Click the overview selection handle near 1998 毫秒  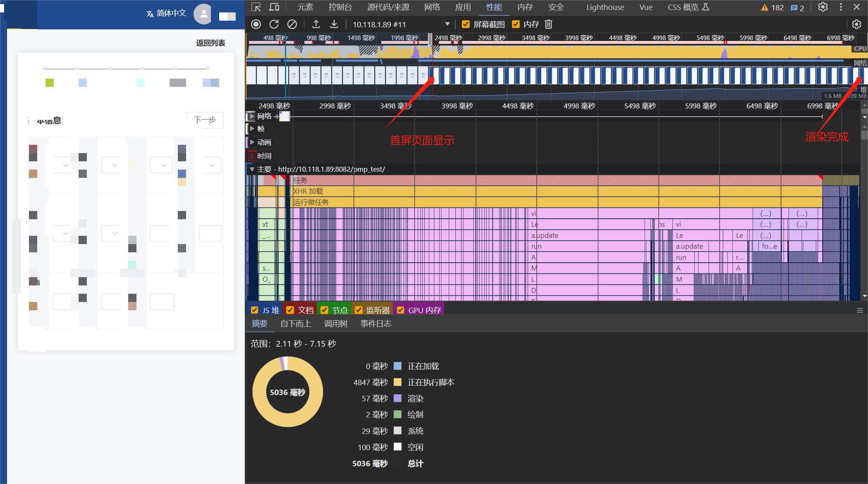(430, 39)
